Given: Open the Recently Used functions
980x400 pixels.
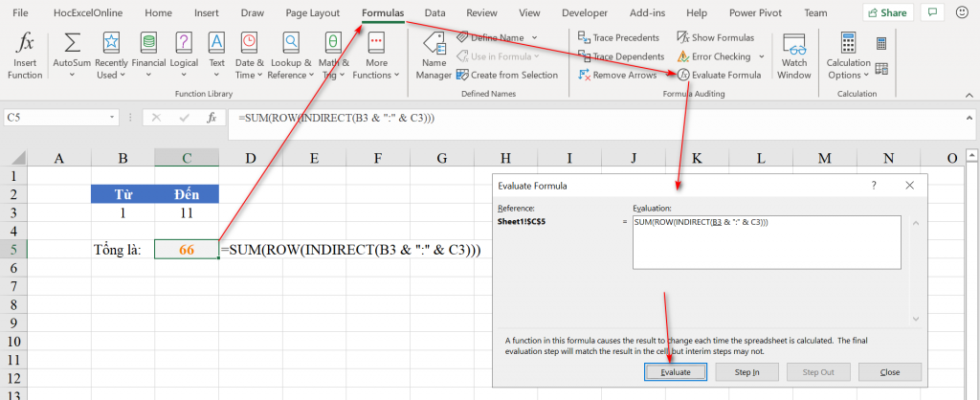Looking at the screenshot, I should click(x=111, y=56).
